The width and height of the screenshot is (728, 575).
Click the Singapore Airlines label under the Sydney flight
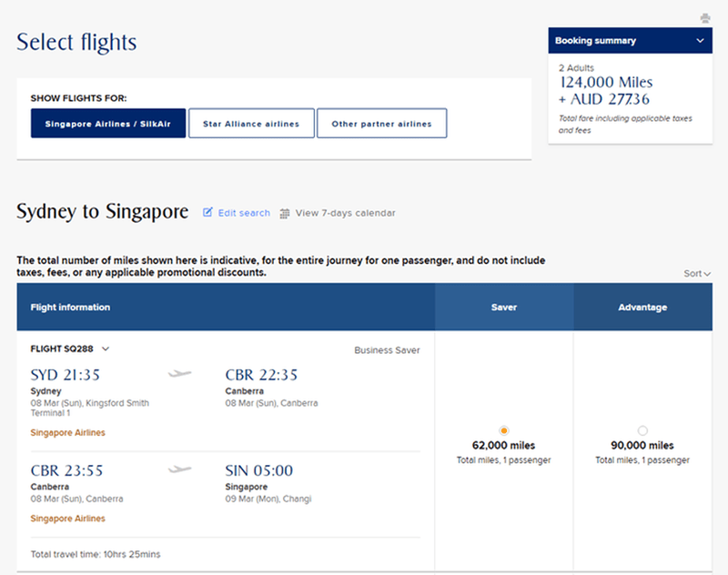(x=67, y=432)
